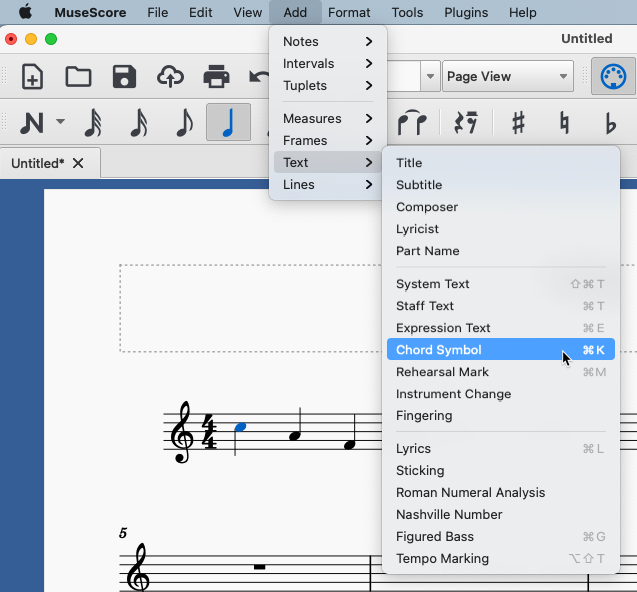Expand the Intervals submenu
This screenshot has width=637, height=592.
(x=327, y=63)
